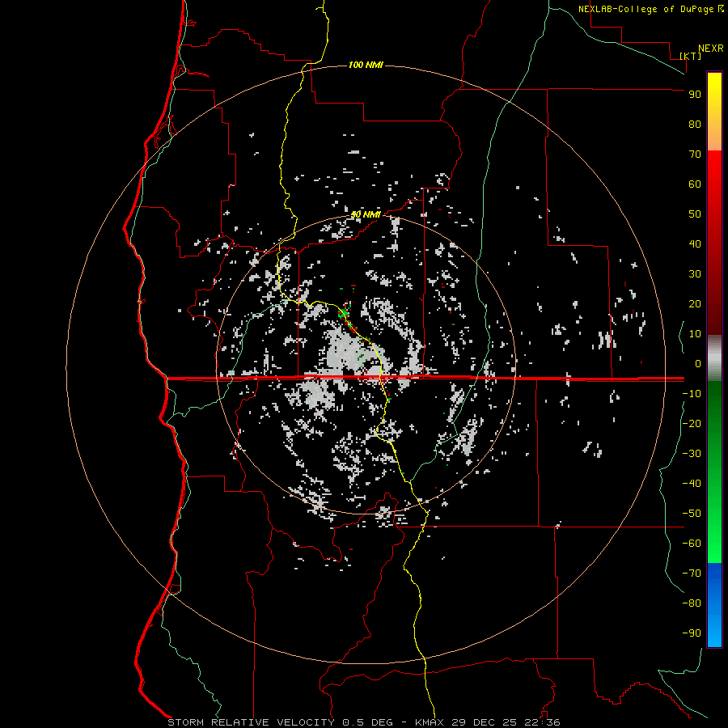The height and width of the screenshot is (728, 728).
Task: Click the "-10" value on the velocity scale
Action: 692,394
